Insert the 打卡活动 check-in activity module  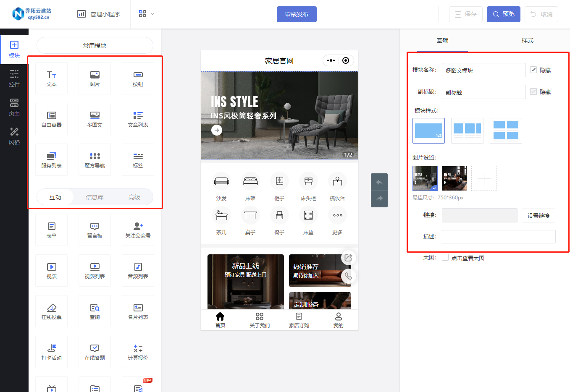(51, 352)
